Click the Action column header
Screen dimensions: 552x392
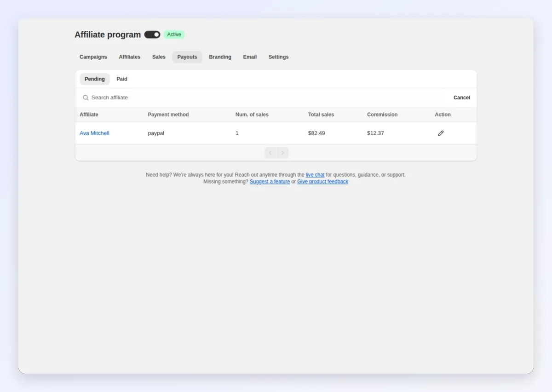point(443,115)
